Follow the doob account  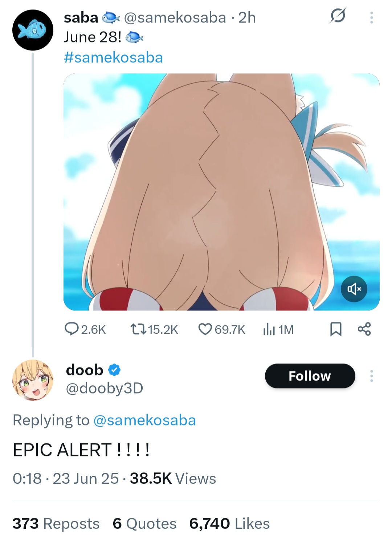click(310, 376)
